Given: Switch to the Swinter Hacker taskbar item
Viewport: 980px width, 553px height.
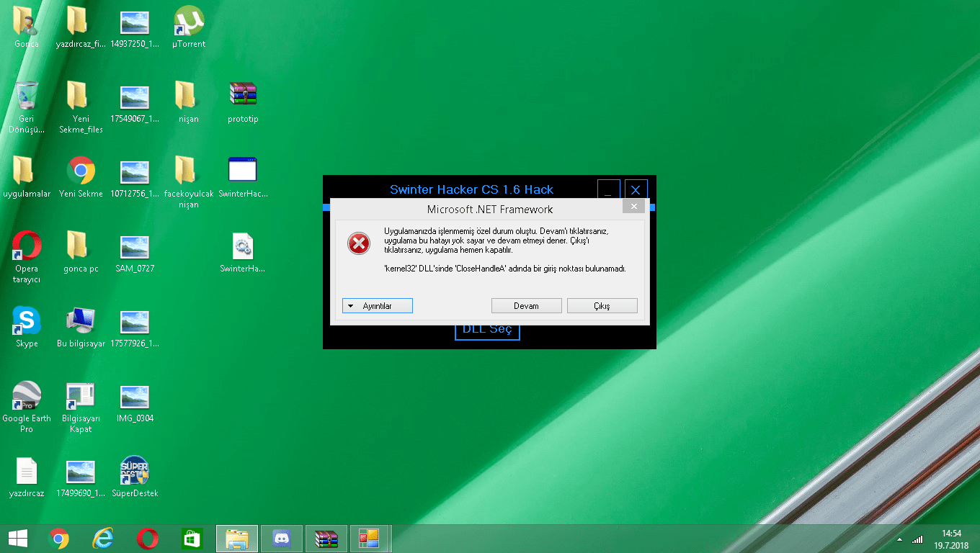Looking at the screenshot, I should coord(370,539).
